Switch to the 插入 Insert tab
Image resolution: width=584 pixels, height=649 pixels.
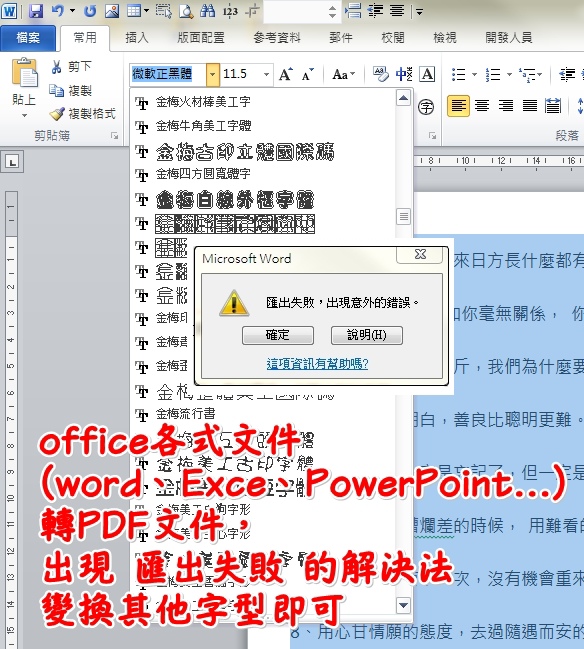pos(137,38)
